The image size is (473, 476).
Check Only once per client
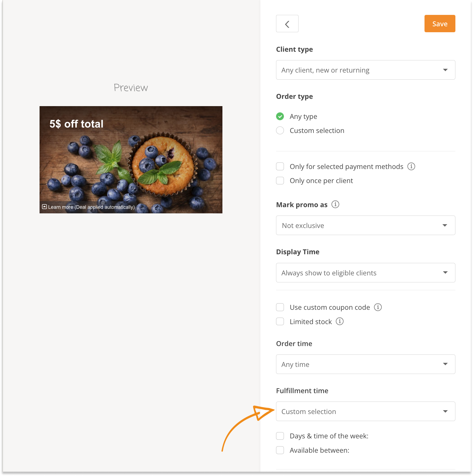(280, 181)
